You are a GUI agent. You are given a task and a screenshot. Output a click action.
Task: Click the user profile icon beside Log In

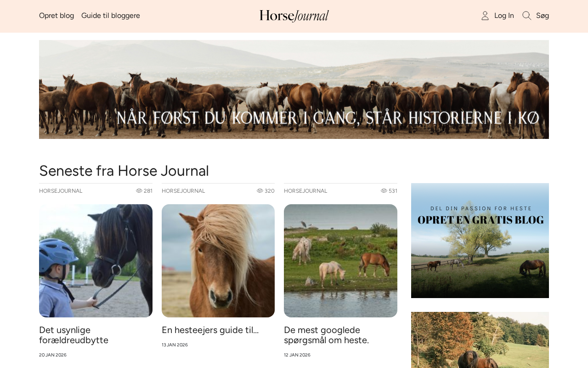pos(485,16)
